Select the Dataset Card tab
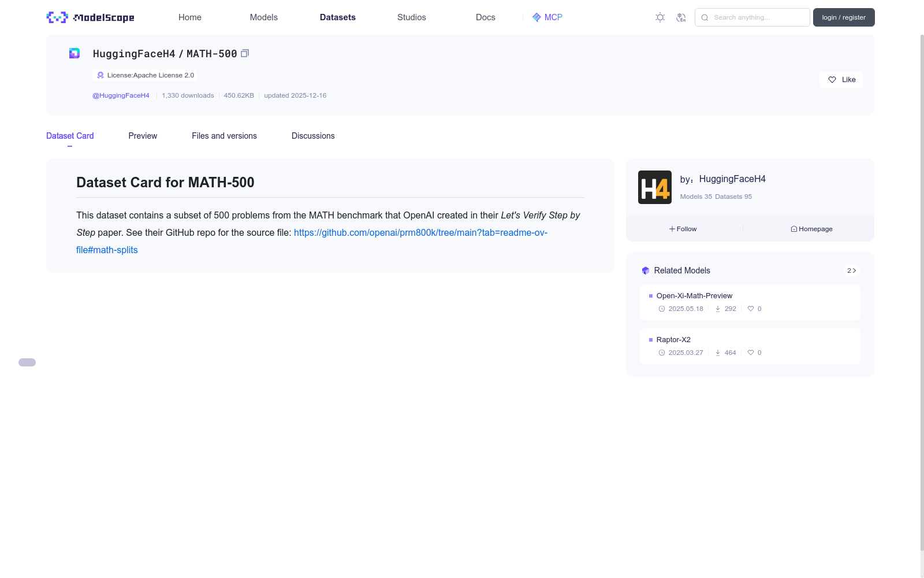The width and height of the screenshot is (924, 578). 70,136
